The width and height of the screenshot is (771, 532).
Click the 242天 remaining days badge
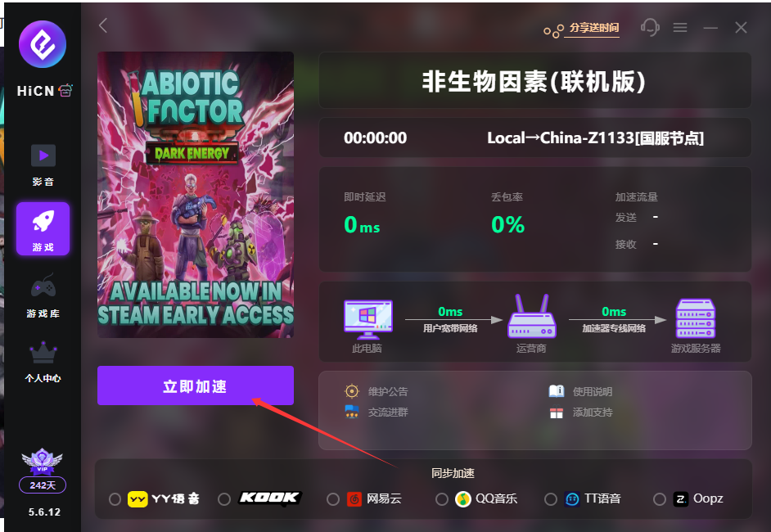pos(43,485)
